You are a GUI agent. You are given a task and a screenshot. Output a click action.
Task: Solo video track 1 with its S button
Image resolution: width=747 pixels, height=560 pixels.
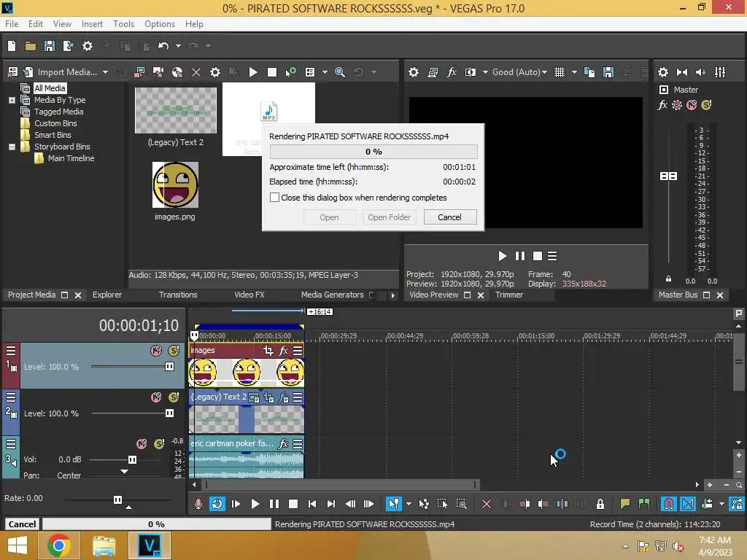[174, 351]
